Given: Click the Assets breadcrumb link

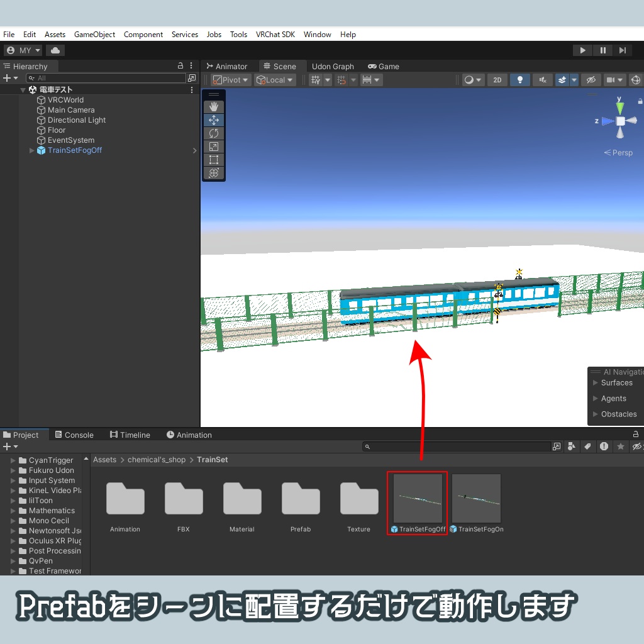Looking at the screenshot, I should click(104, 460).
